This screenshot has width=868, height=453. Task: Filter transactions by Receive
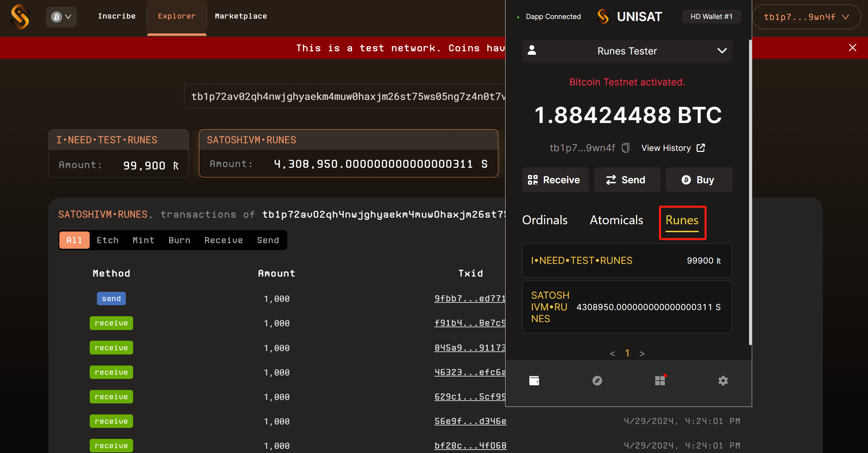tap(223, 240)
